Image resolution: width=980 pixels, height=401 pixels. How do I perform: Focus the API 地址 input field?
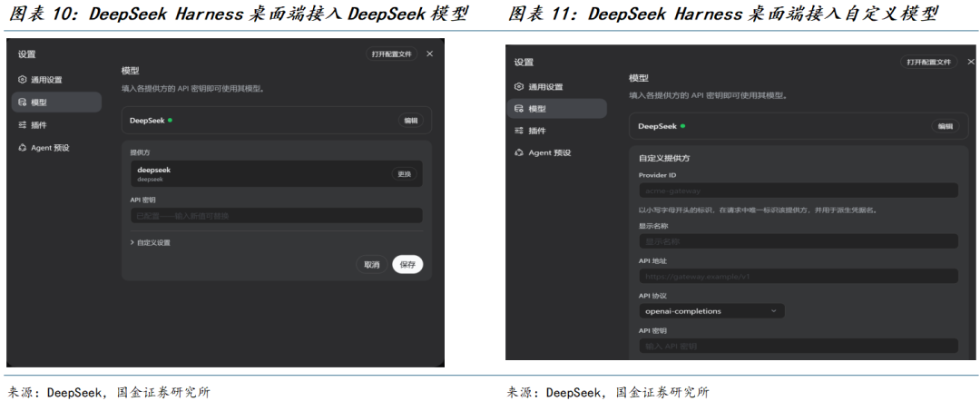click(799, 276)
